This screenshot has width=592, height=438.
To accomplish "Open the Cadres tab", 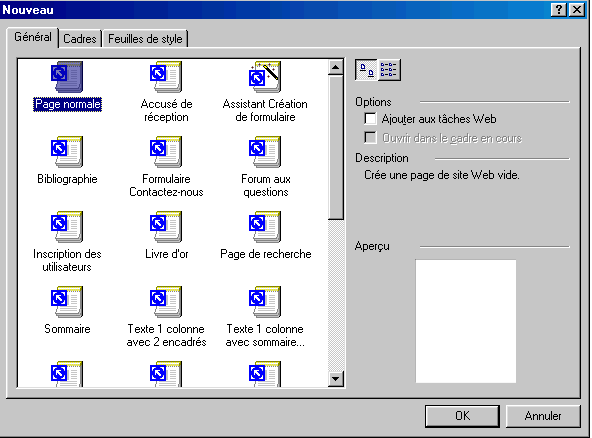I will tap(80, 39).
